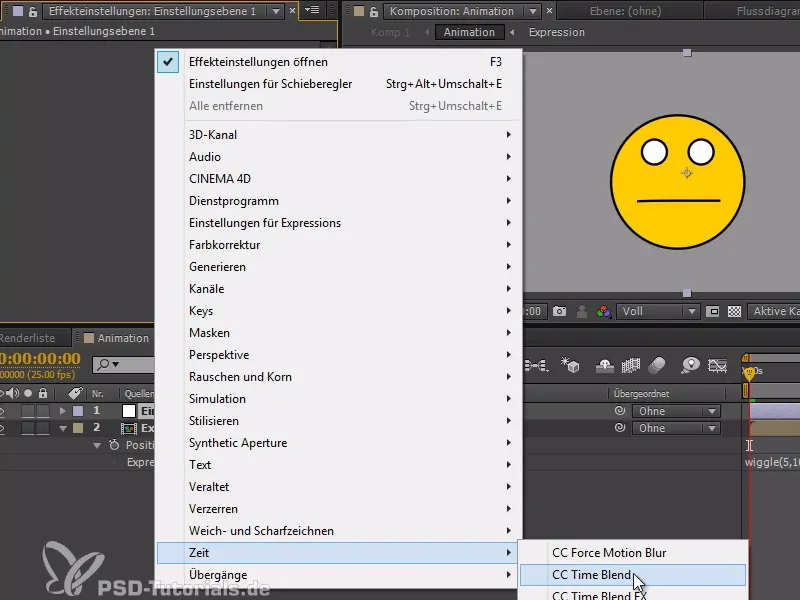Open the RGB channel display icon
This screenshot has width=800, height=600.
604,311
